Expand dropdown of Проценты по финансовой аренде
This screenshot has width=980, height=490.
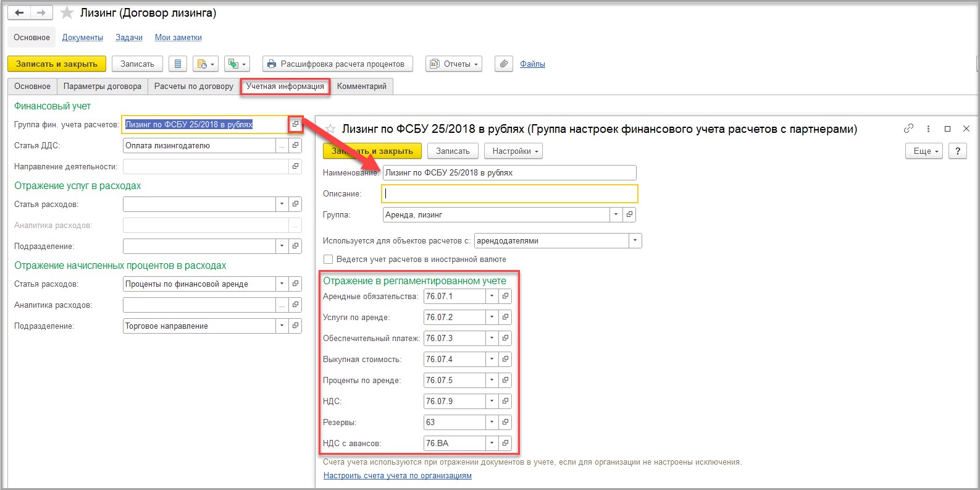pyautogui.click(x=282, y=284)
